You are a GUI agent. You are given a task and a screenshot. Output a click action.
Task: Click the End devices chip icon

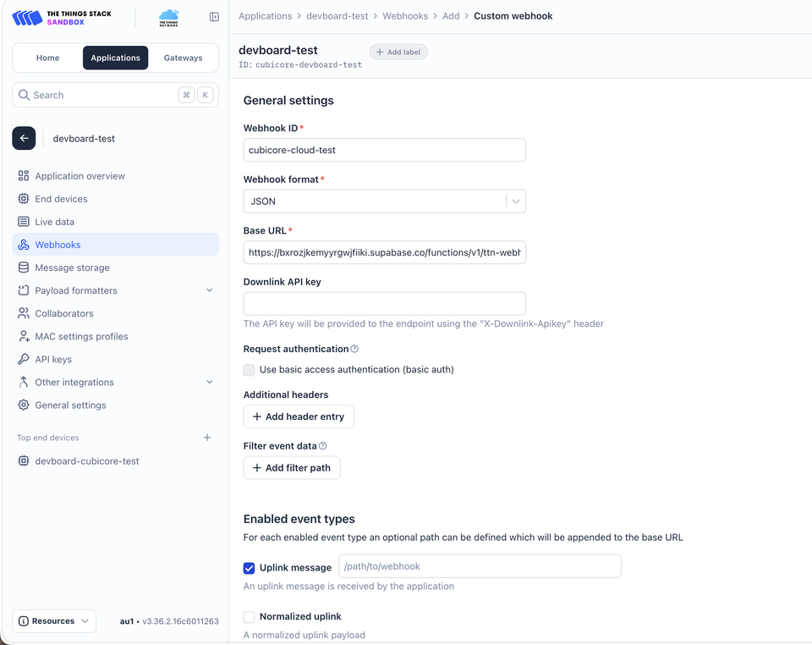point(24,198)
